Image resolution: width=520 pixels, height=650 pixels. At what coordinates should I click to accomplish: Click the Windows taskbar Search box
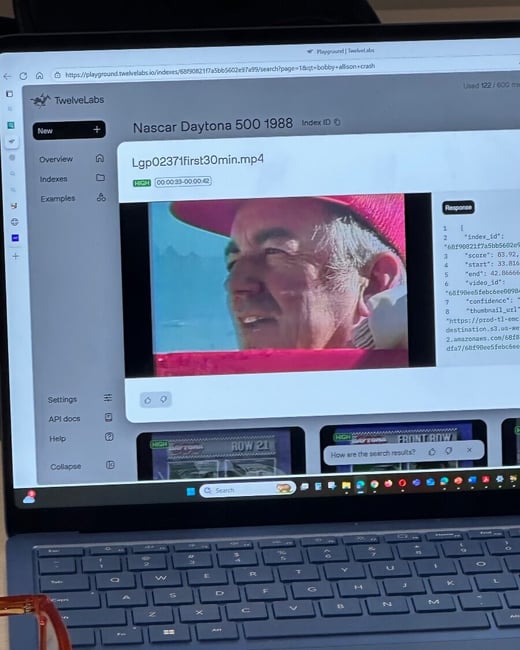point(248,490)
